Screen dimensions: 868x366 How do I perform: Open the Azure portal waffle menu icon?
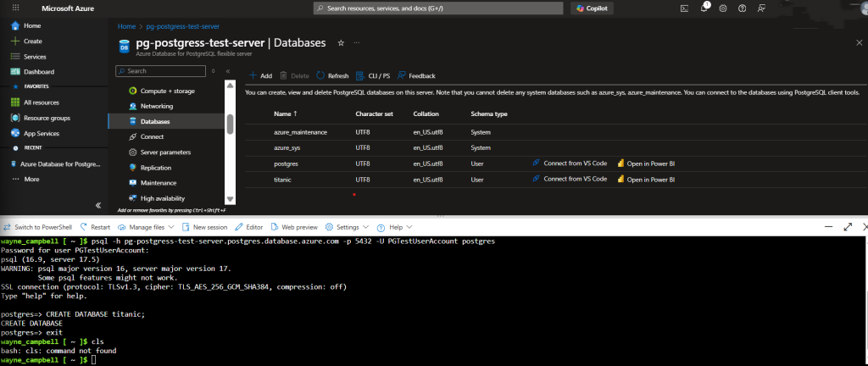coord(15,8)
